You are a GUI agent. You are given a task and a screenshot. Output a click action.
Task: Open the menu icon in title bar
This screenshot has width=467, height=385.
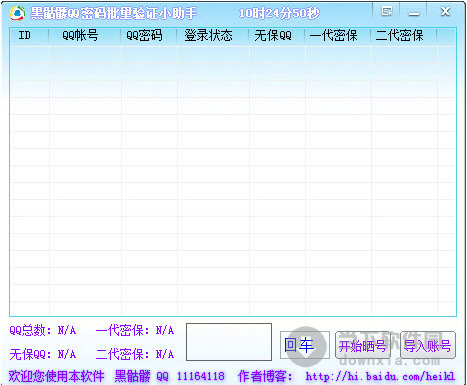point(387,12)
